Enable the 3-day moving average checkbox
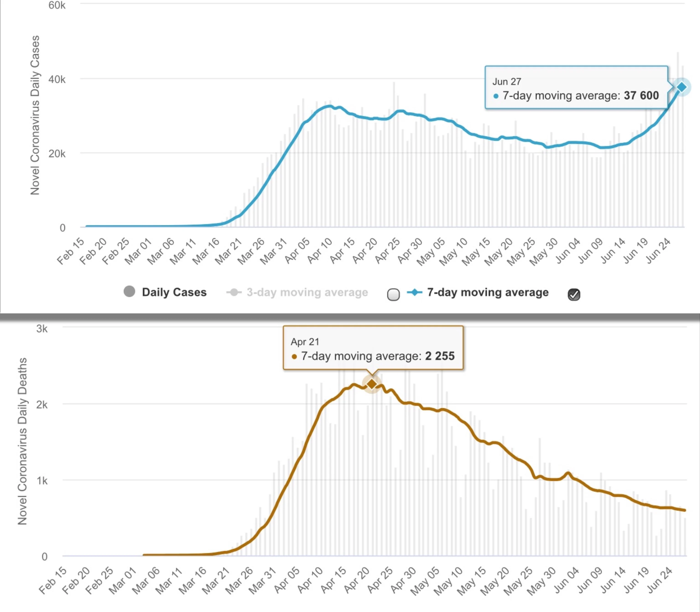The height and width of the screenshot is (612, 700). (x=393, y=294)
